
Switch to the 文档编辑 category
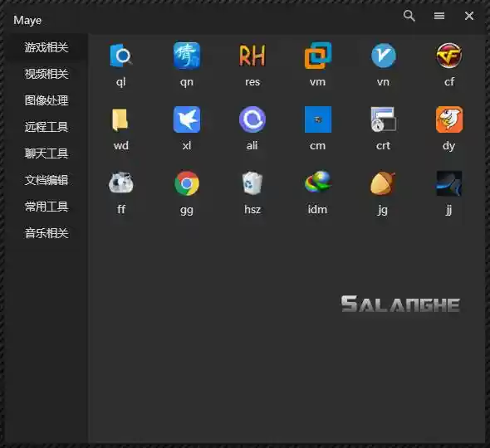coord(47,180)
